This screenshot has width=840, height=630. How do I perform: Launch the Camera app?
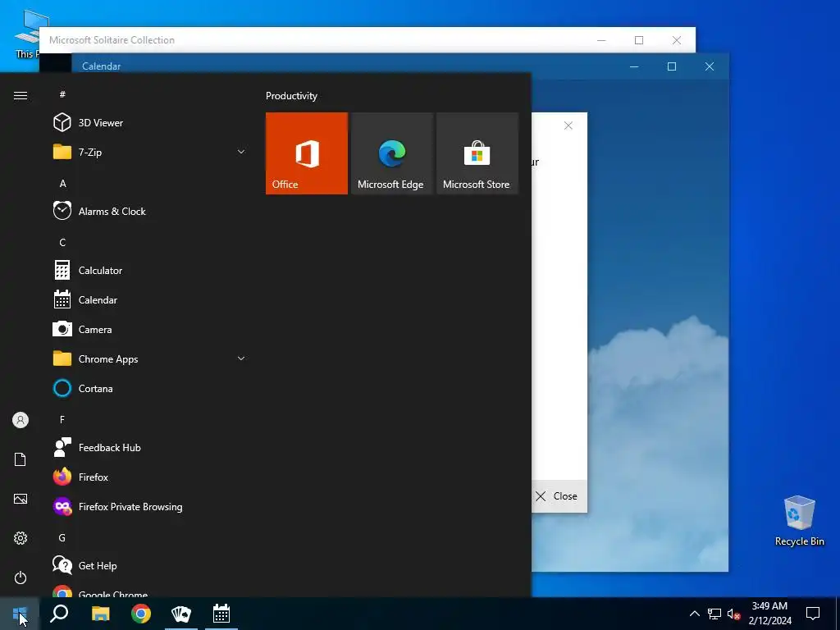point(150,329)
